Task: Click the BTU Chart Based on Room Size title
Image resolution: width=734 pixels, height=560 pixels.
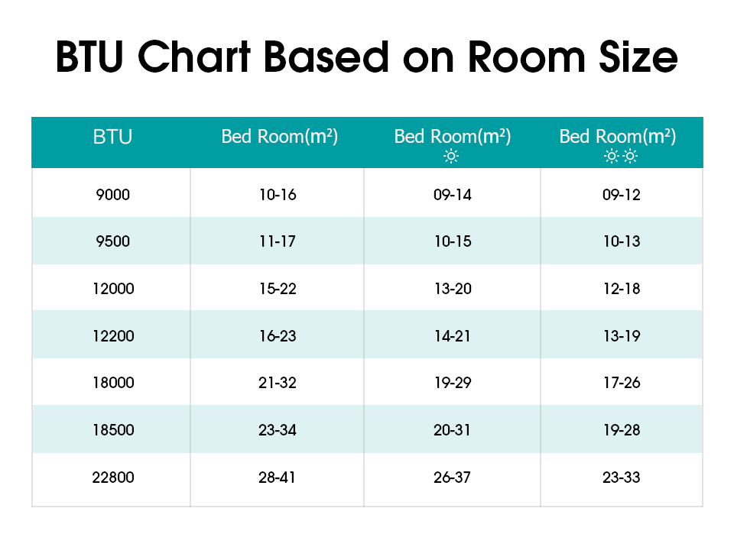Action: pyautogui.click(x=367, y=57)
